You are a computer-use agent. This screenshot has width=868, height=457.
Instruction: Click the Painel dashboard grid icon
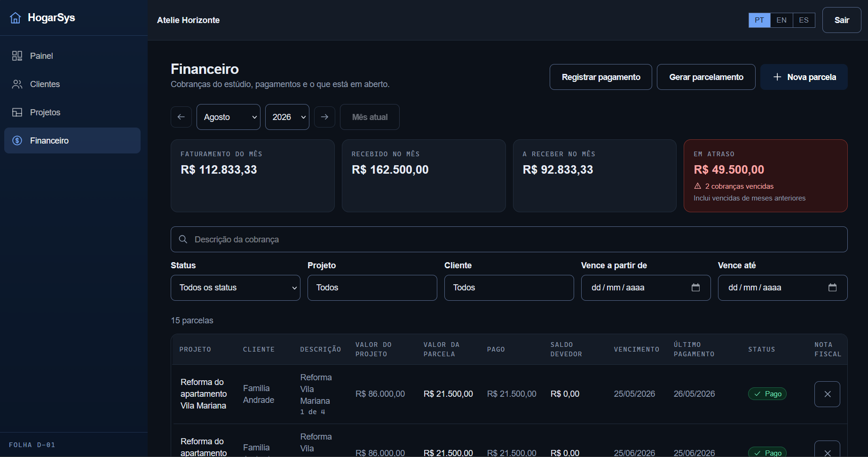click(x=17, y=56)
